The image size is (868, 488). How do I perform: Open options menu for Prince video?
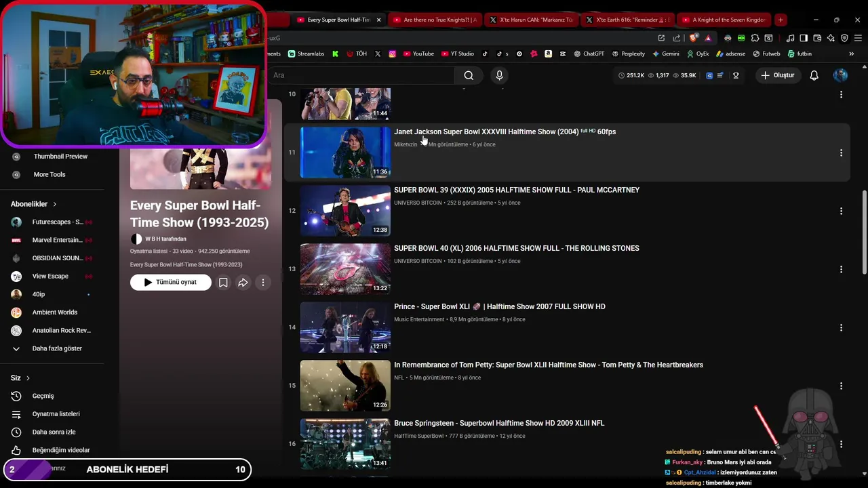click(841, 327)
